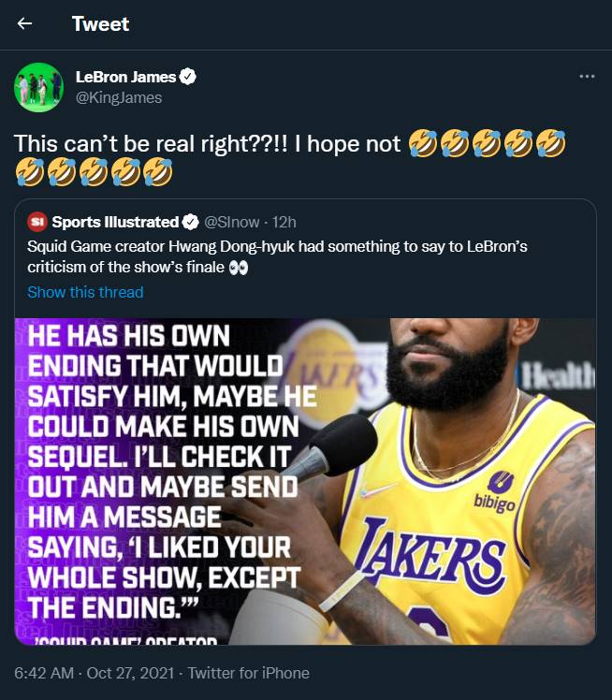Open the Twitter for iPhone source link
This screenshot has width=612, height=700.
(248, 673)
